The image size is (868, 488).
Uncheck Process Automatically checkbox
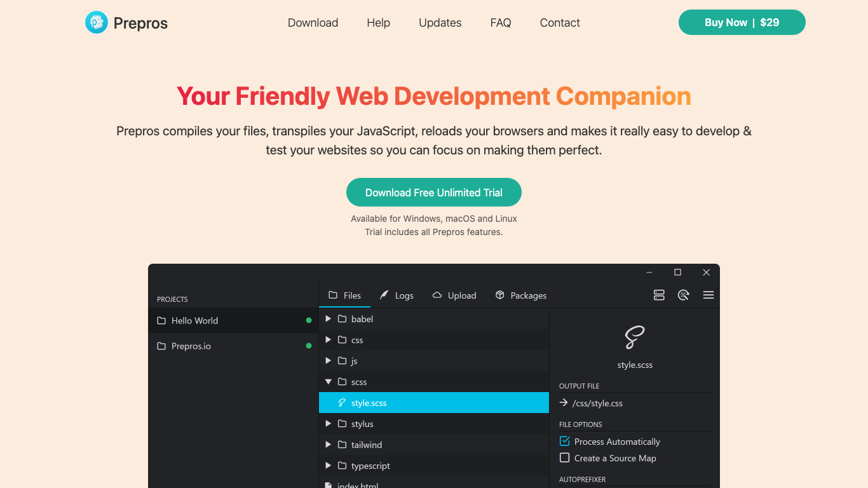(x=564, y=441)
